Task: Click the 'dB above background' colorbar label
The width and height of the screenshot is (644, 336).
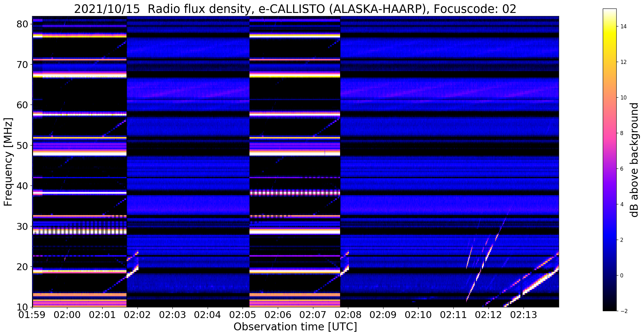Action: tap(635, 160)
